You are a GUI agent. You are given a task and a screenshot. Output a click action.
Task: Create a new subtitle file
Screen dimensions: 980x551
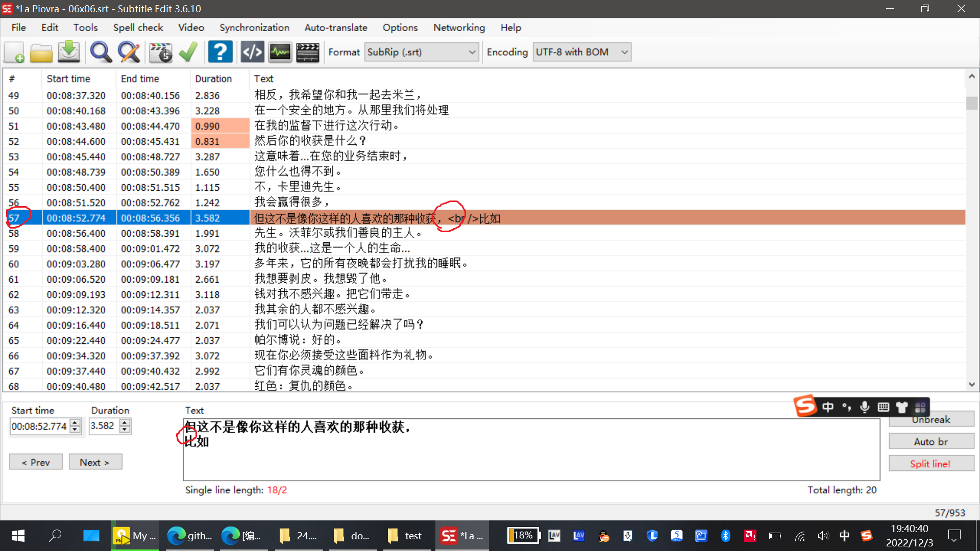tap(14, 52)
